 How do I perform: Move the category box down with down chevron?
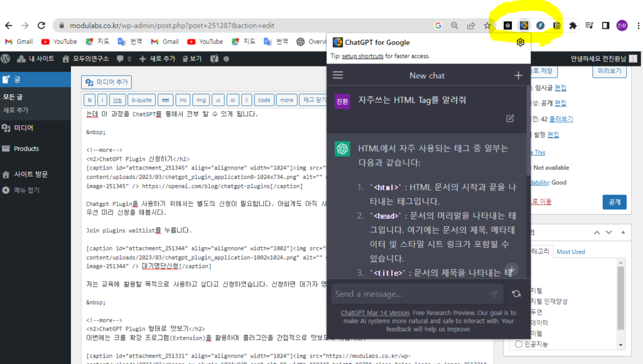pyautogui.click(x=609, y=232)
